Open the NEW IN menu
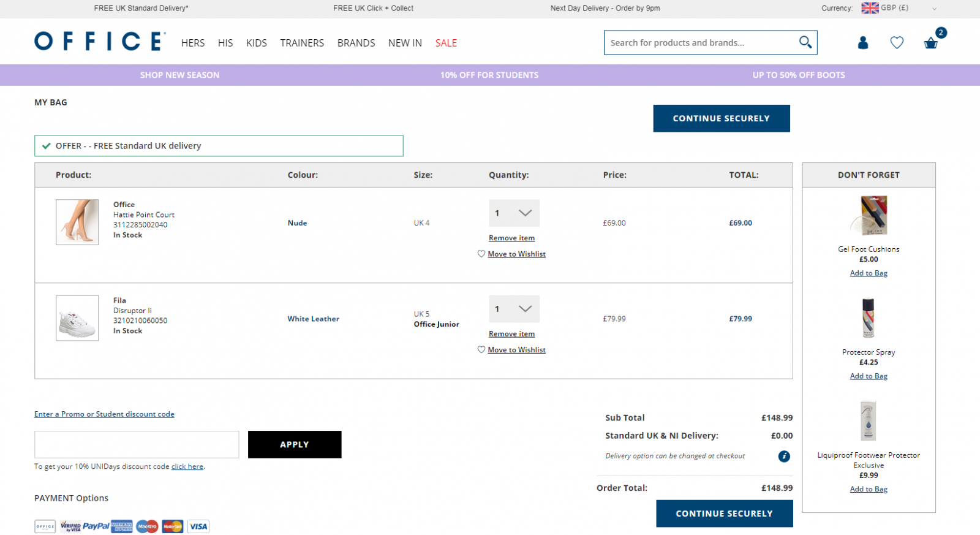This screenshot has height=535, width=980. (405, 43)
